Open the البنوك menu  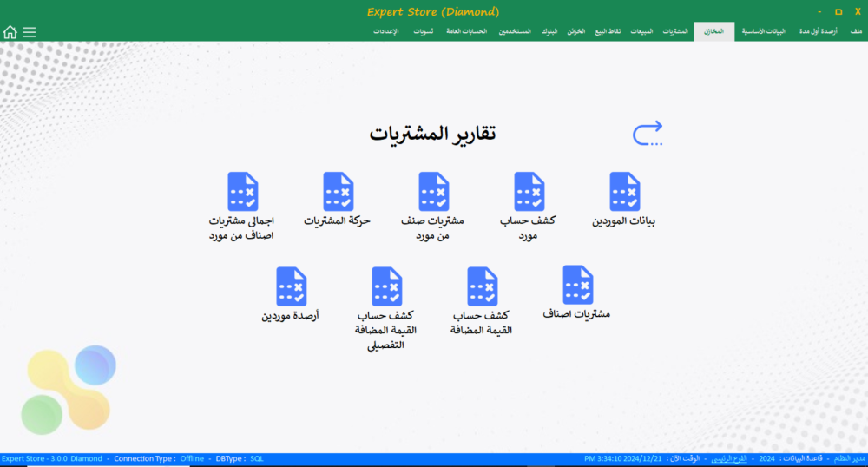tap(549, 31)
